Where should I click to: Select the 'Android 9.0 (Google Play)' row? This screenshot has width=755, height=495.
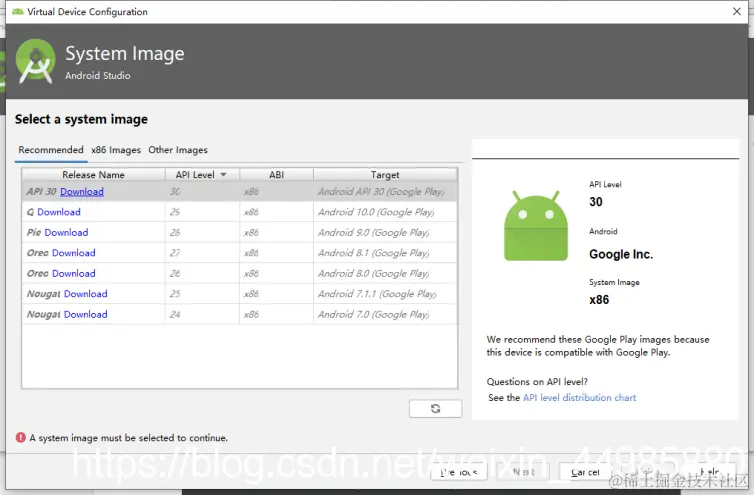[239, 233]
